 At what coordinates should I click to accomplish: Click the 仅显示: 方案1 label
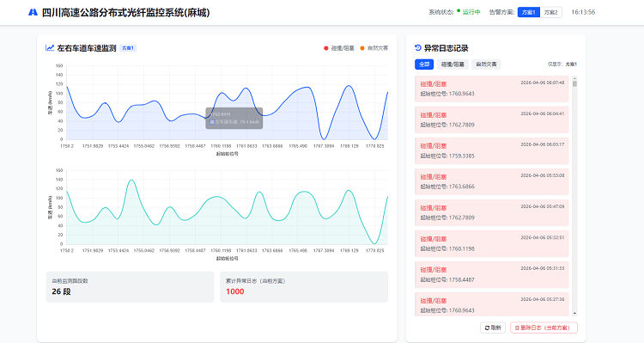[x=562, y=64]
